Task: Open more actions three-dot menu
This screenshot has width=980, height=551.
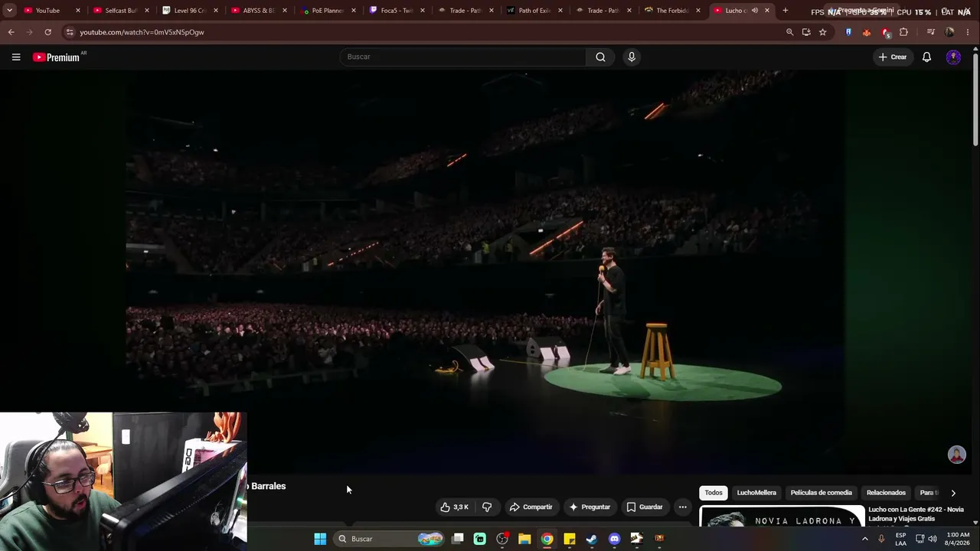Action: 682,507
